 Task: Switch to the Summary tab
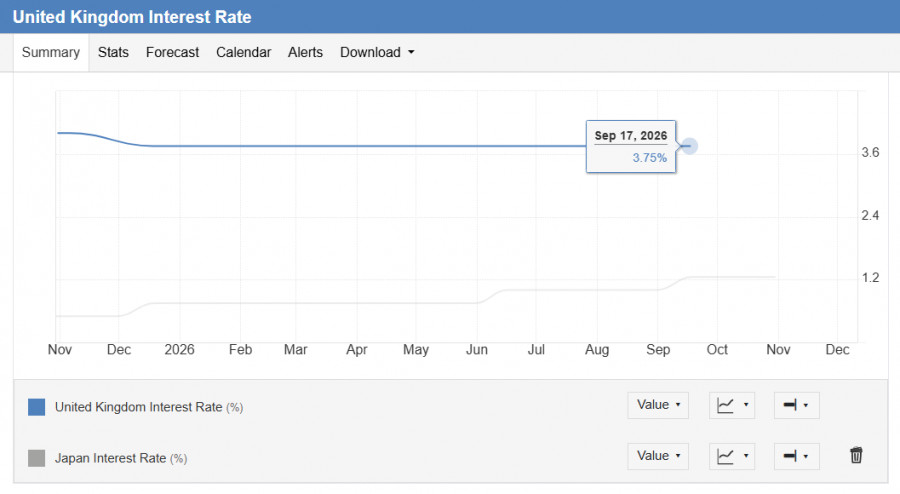point(51,52)
